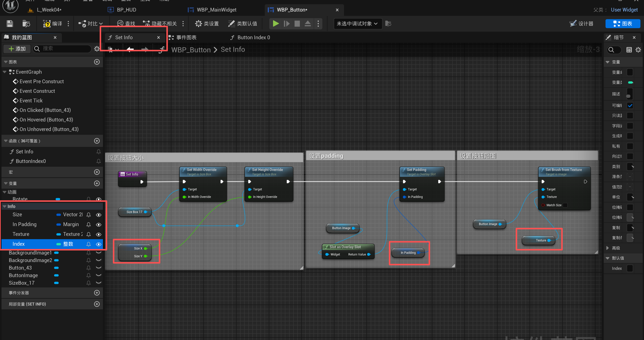This screenshot has height=340, width=644.
Task: Click the Find (查找) toolbar button
Action: coord(126,24)
